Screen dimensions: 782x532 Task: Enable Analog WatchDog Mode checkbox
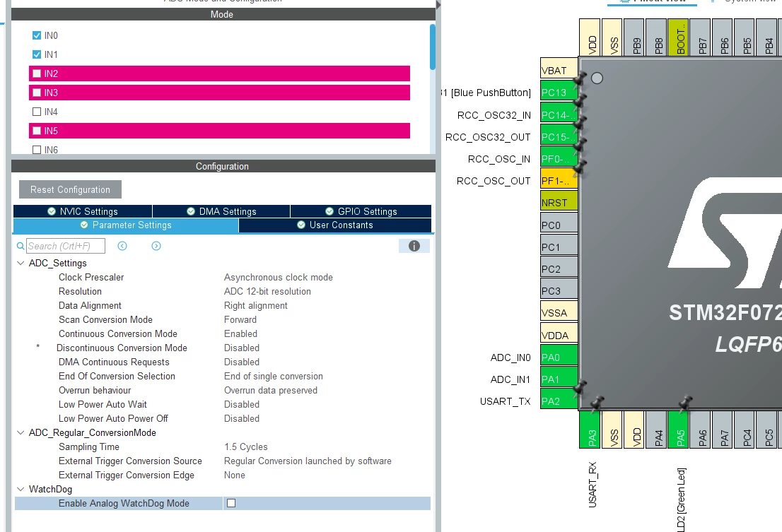[231, 503]
